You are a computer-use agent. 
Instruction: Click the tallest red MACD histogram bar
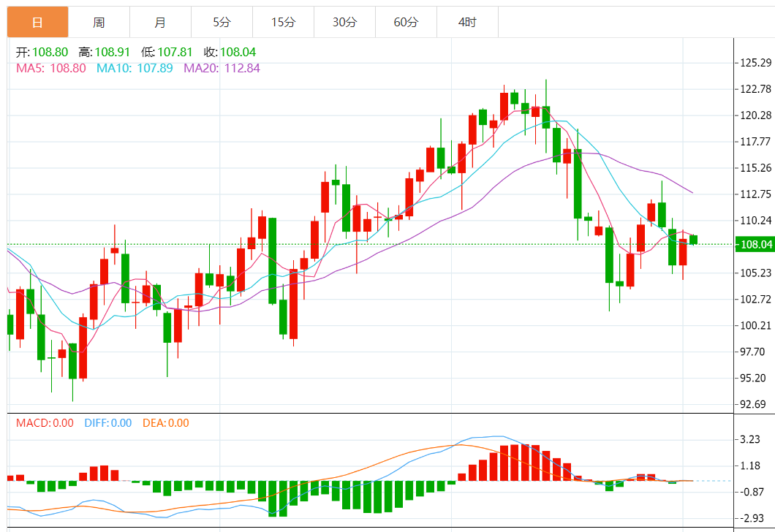[x=526, y=463]
